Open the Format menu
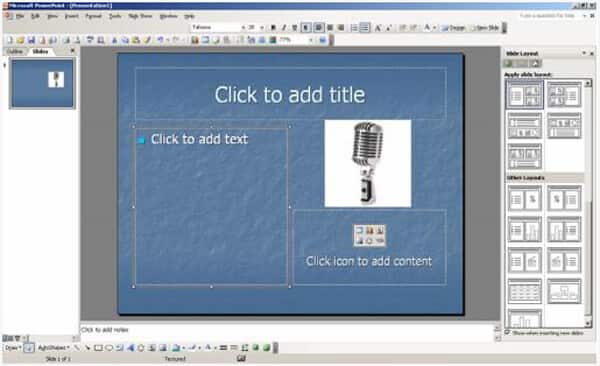 (x=93, y=16)
